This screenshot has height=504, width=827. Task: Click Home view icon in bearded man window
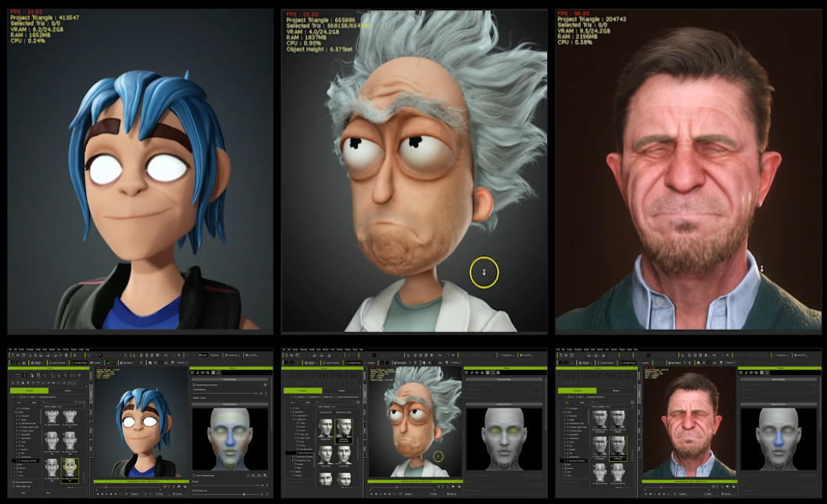(x=682, y=356)
